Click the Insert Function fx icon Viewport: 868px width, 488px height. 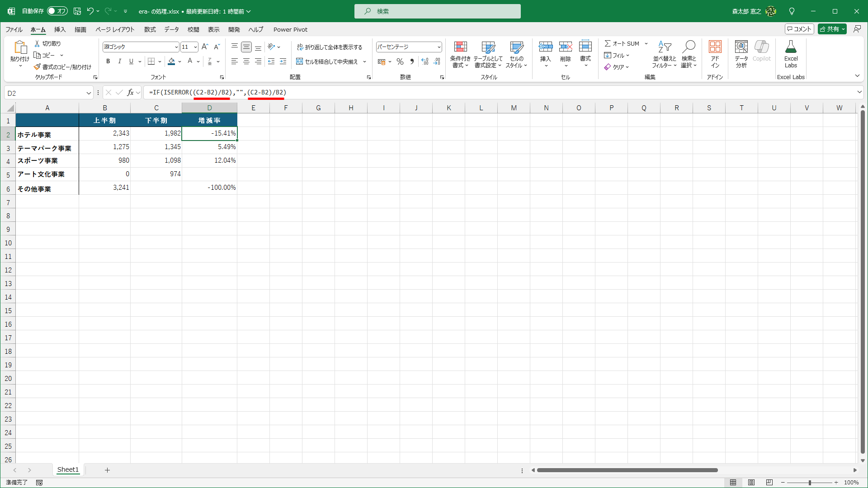point(130,93)
